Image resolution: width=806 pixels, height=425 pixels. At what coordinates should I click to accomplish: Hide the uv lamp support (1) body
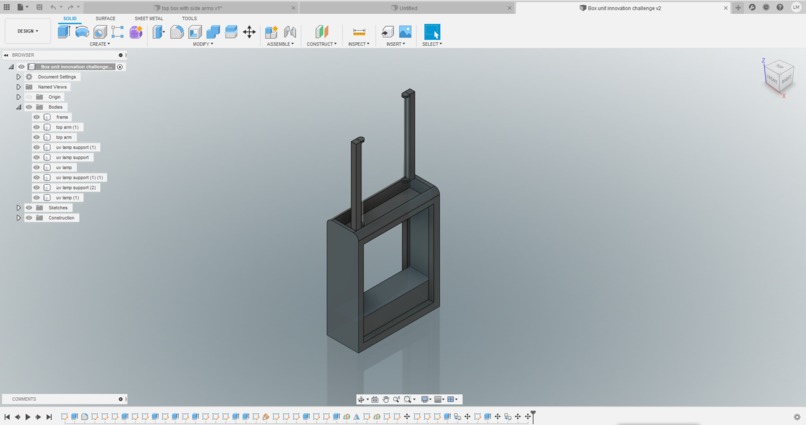[x=36, y=147]
